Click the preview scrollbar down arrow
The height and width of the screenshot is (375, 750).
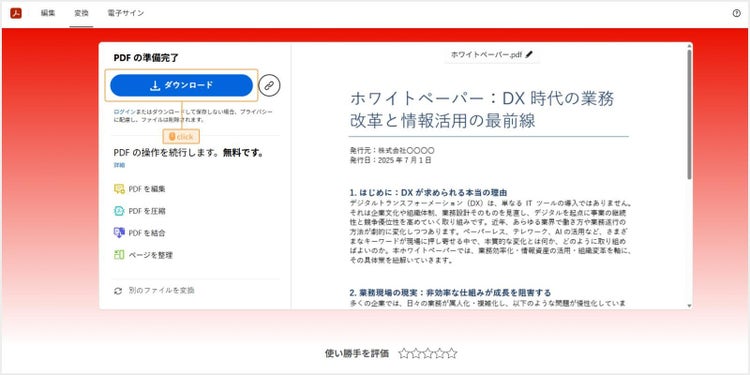pyautogui.click(x=689, y=306)
